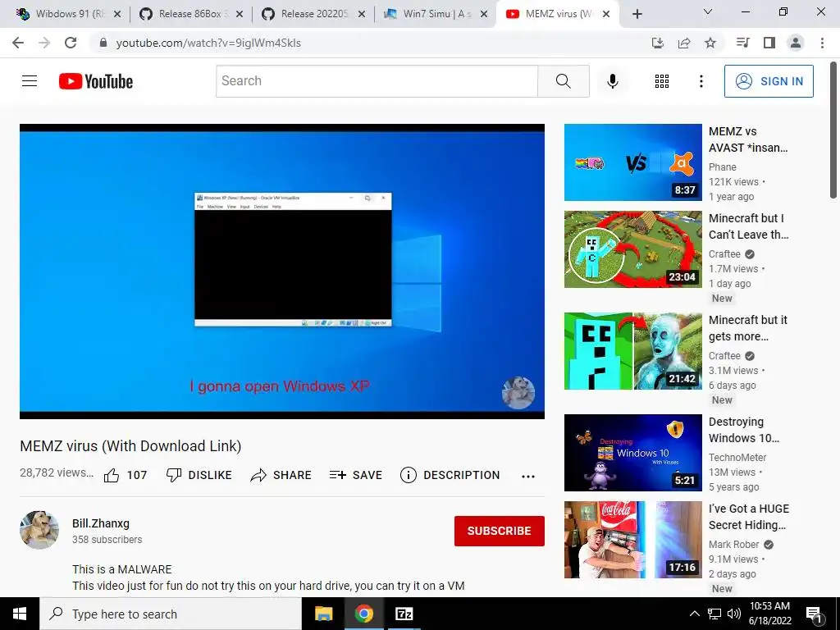Screen dimensions: 840x630
Task: Share the MEMZ virus video
Action: point(281,475)
